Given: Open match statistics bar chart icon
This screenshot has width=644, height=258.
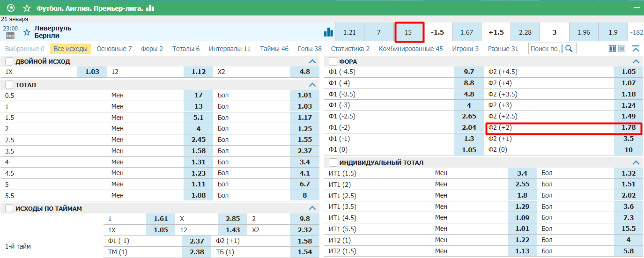Looking at the screenshot, I should [329, 32].
